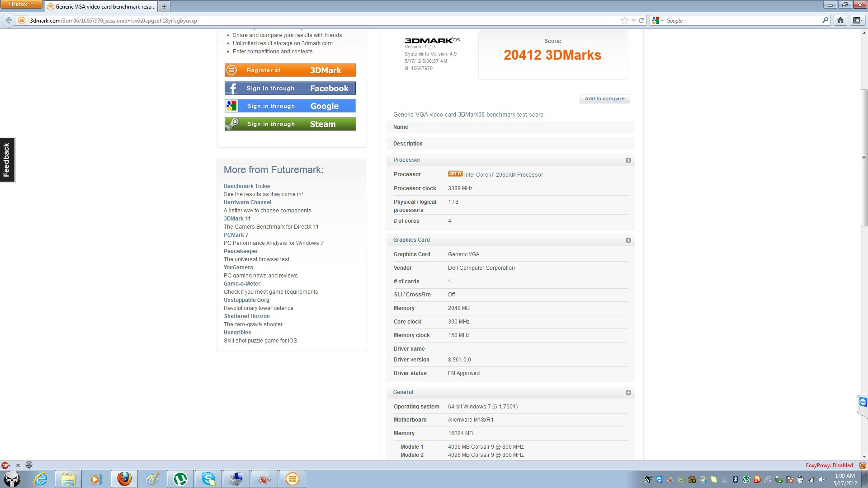The image size is (868, 488).
Task: Open the URL bar history dropdown arrow
Action: (x=633, y=20)
